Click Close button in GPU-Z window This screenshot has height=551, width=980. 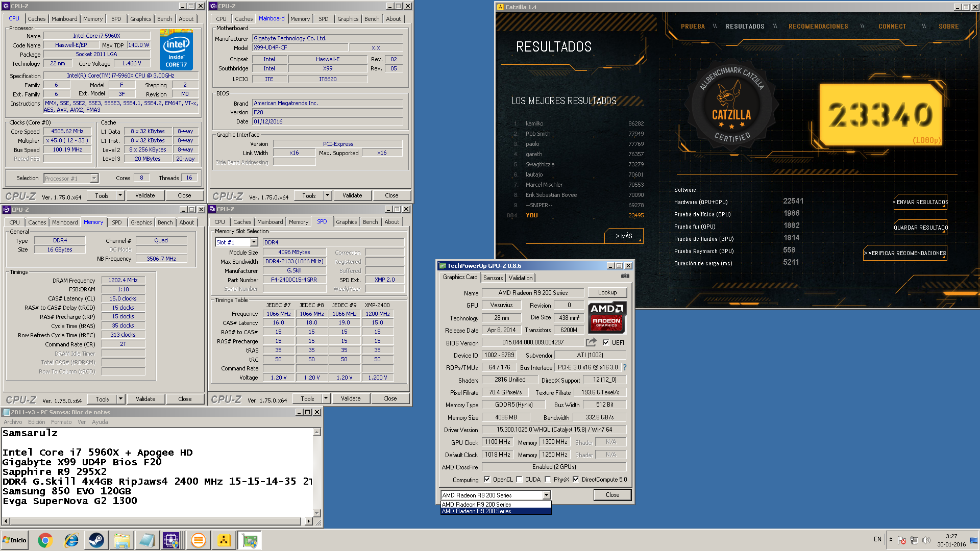[612, 495]
